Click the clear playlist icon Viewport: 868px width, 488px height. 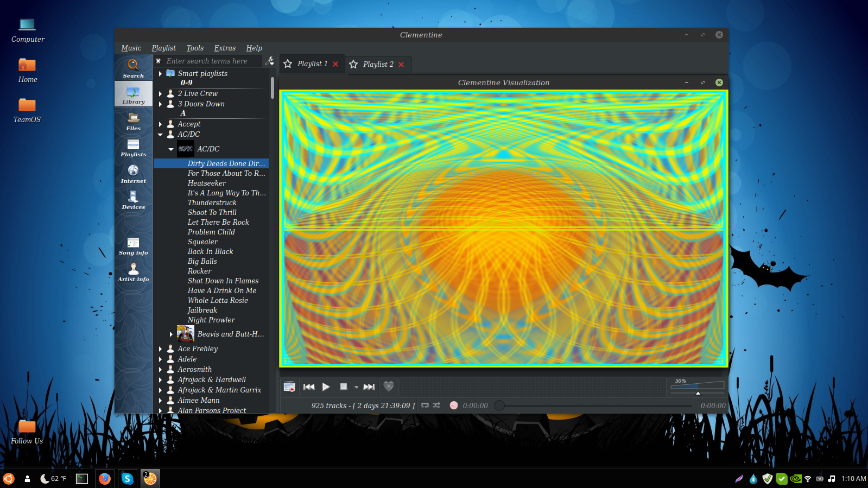click(x=289, y=386)
